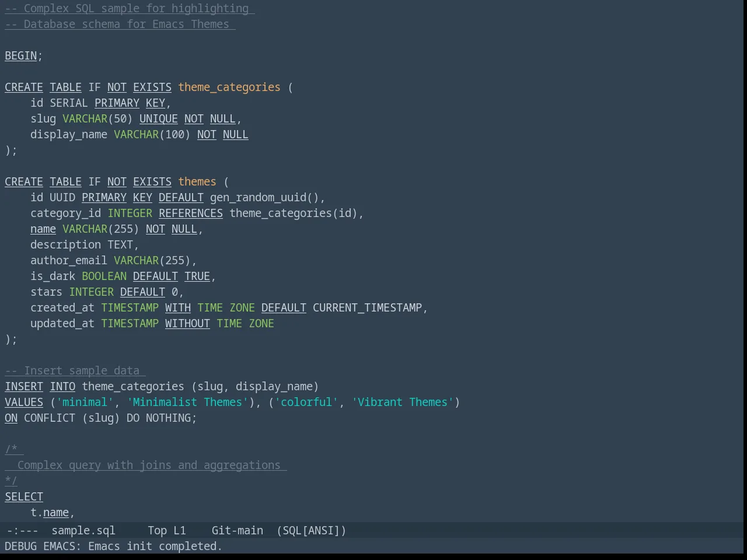Click the L1 line number indicator

(180, 531)
